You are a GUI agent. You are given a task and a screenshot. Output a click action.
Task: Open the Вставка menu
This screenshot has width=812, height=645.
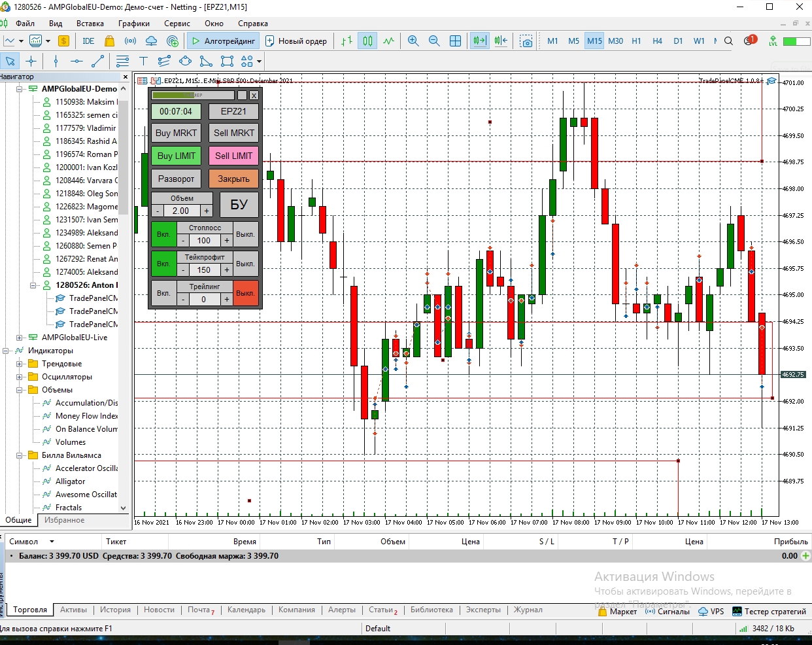point(90,24)
